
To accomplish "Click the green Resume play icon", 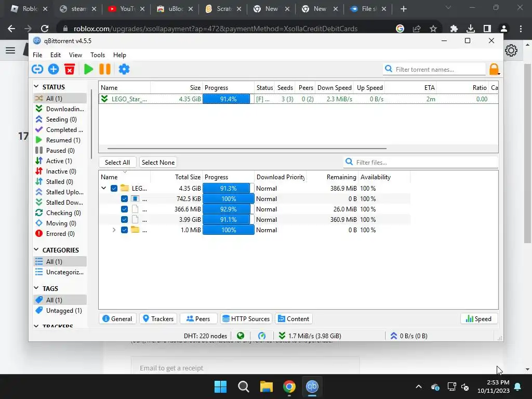I will (88, 69).
